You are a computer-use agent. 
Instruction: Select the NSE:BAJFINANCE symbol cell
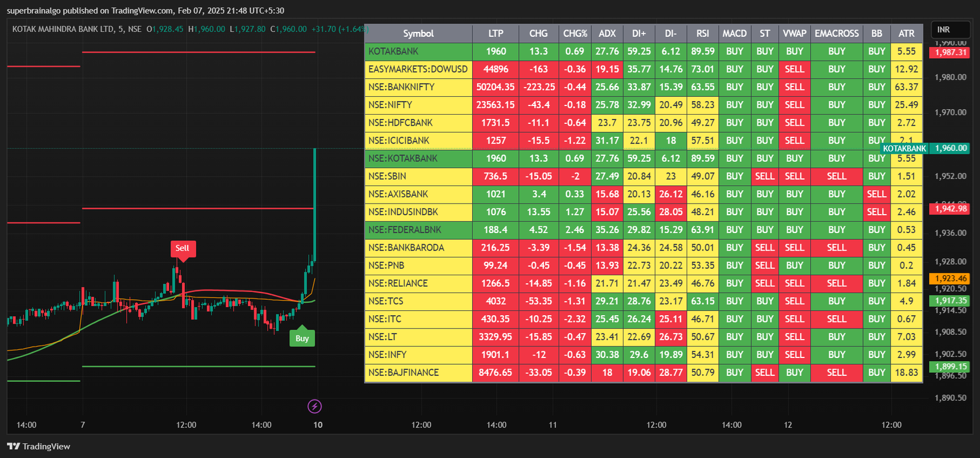click(x=418, y=372)
